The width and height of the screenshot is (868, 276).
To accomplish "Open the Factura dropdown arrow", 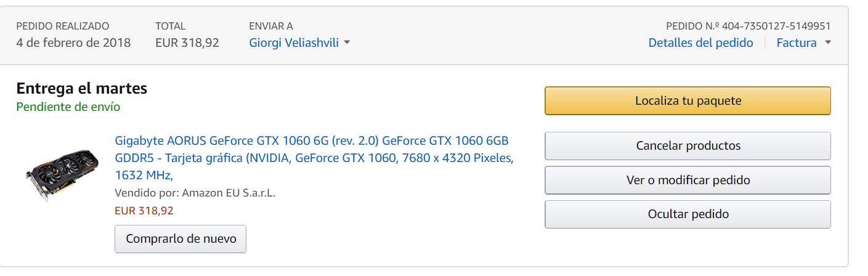I will (828, 43).
